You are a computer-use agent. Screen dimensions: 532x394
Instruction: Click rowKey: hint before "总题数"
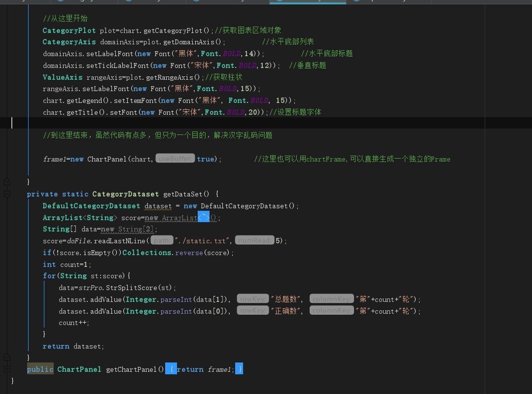tap(253, 299)
